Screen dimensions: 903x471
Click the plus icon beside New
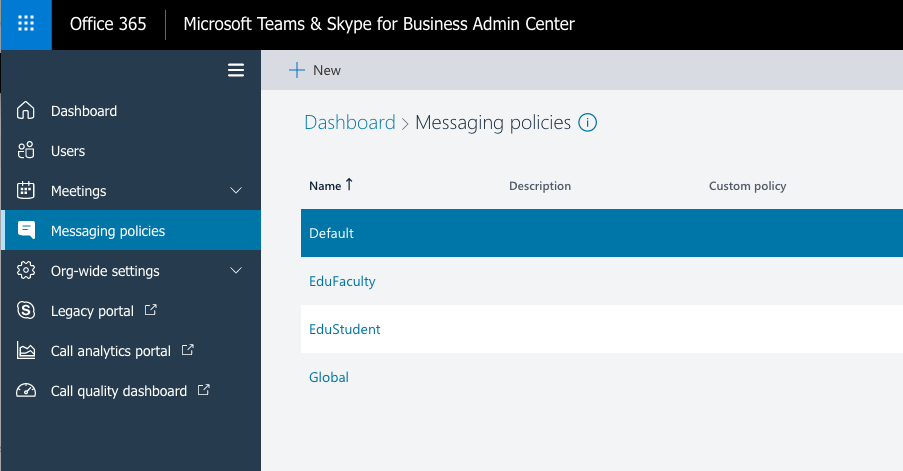[x=297, y=70]
